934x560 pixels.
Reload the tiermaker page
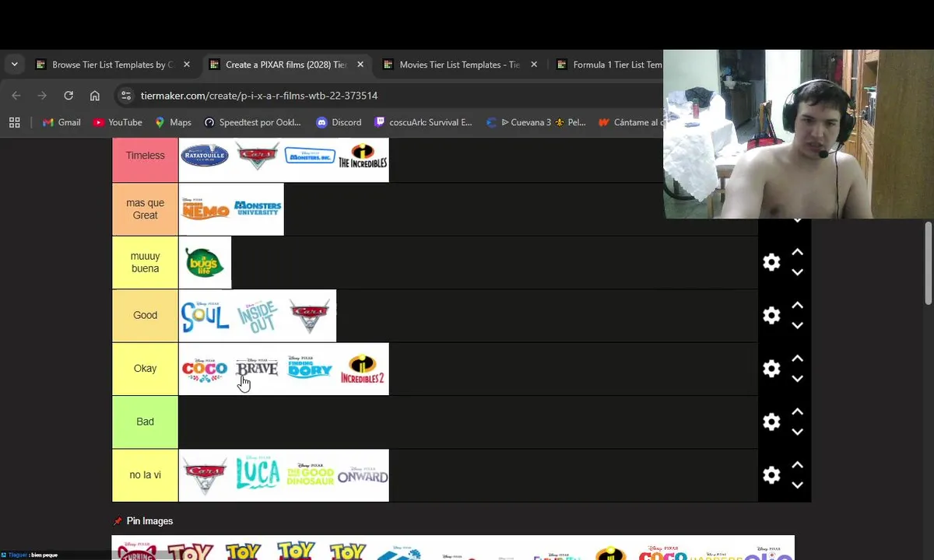[68, 96]
